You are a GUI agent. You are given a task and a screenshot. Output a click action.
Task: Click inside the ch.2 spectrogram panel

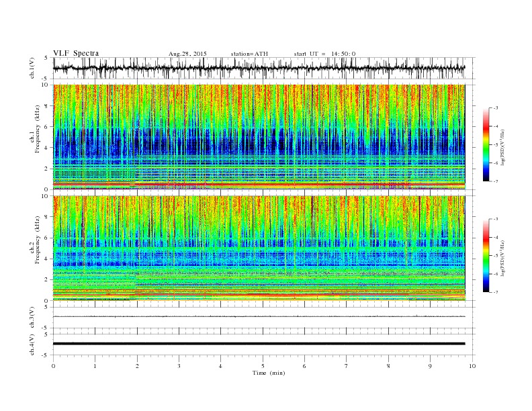click(259, 248)
